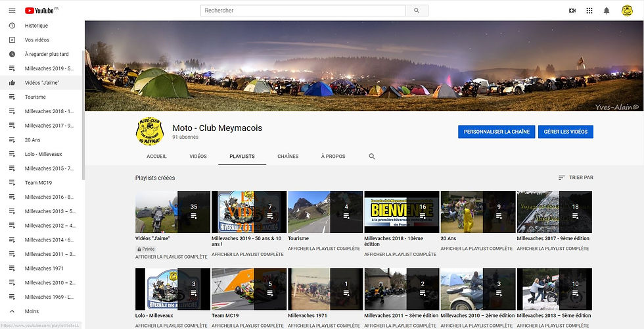Open the YouTube apps grid icon
Screen dimensions: 644x329
tap(589, 11)
